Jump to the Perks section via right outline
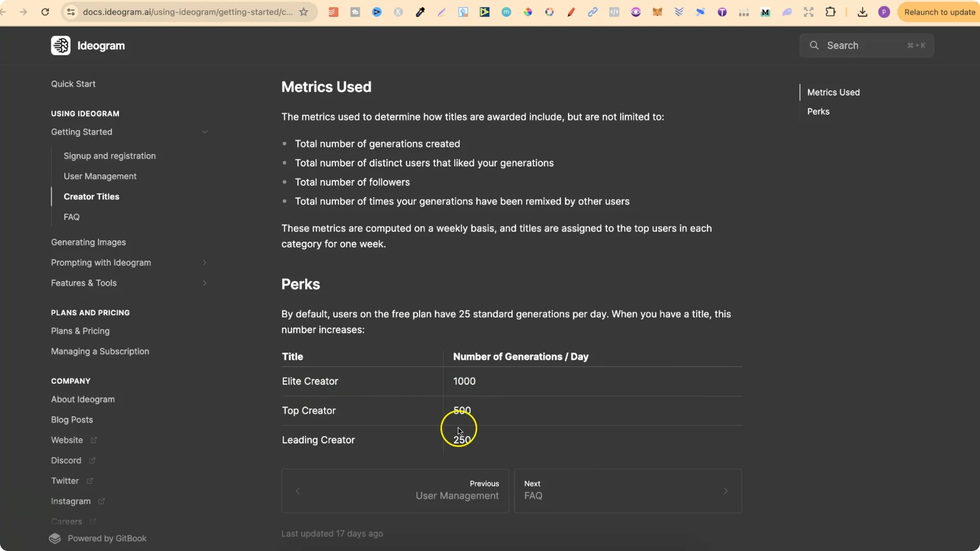Viewport: 980px width, 551px height. click(x=818, y=111)
